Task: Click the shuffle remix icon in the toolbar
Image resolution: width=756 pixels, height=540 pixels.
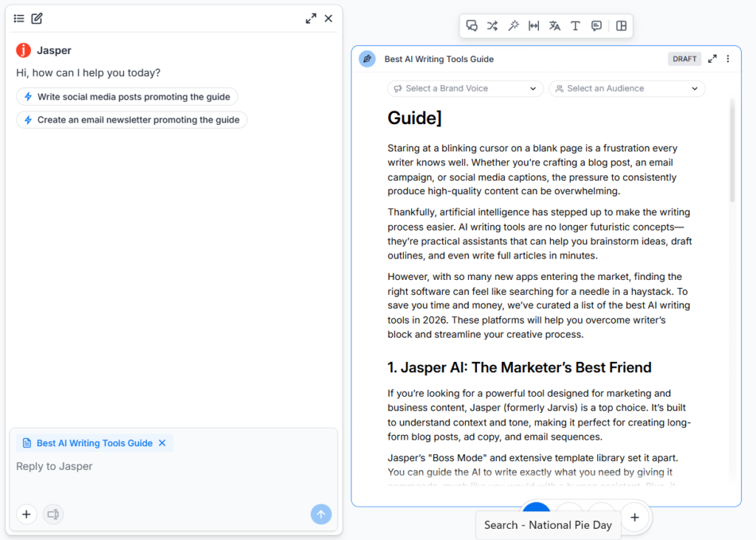Action: coord(492,25)
